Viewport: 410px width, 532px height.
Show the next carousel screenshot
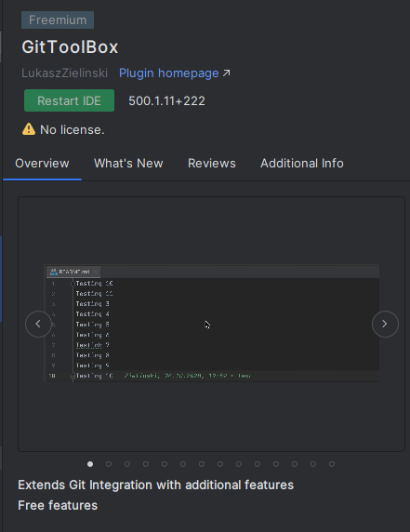click(385, 324)
